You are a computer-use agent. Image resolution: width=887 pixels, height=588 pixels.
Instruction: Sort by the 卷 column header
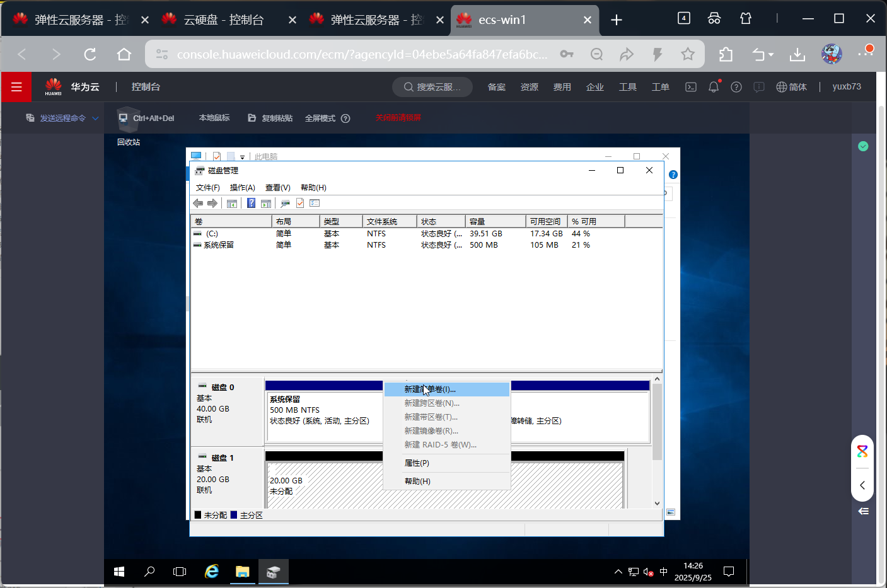[231, 221]
